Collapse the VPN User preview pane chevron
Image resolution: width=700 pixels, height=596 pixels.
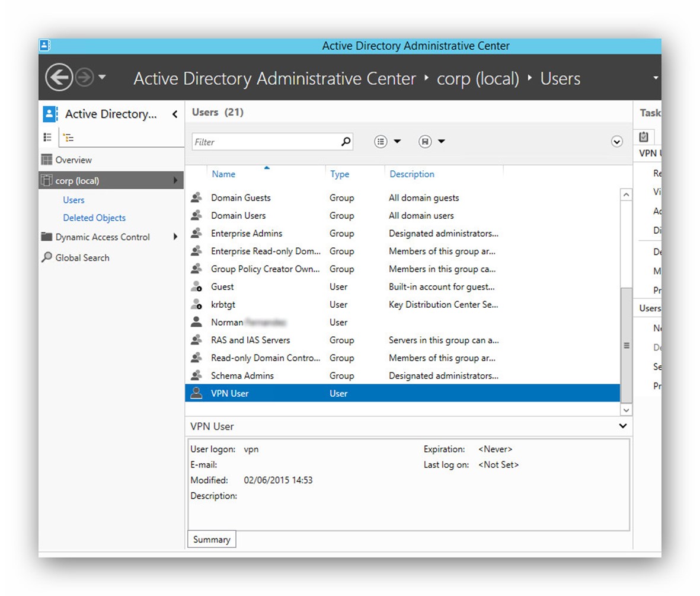tap(623, 426)
